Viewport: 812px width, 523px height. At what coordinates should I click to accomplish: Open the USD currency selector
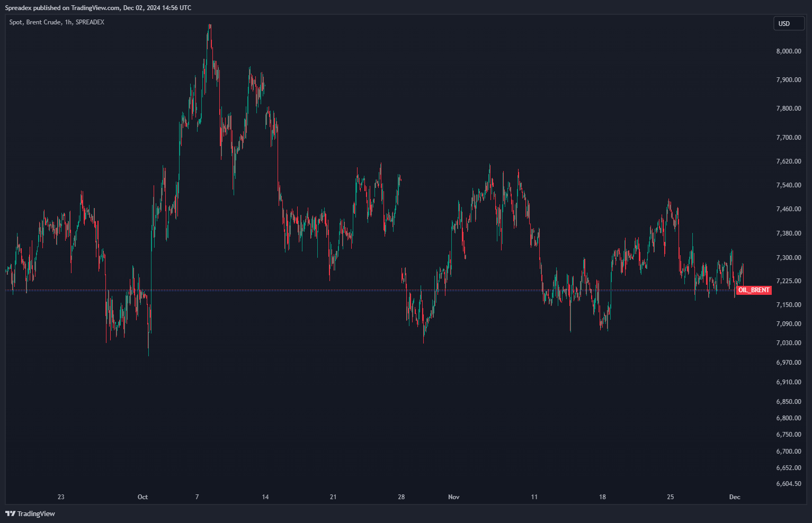789,23
